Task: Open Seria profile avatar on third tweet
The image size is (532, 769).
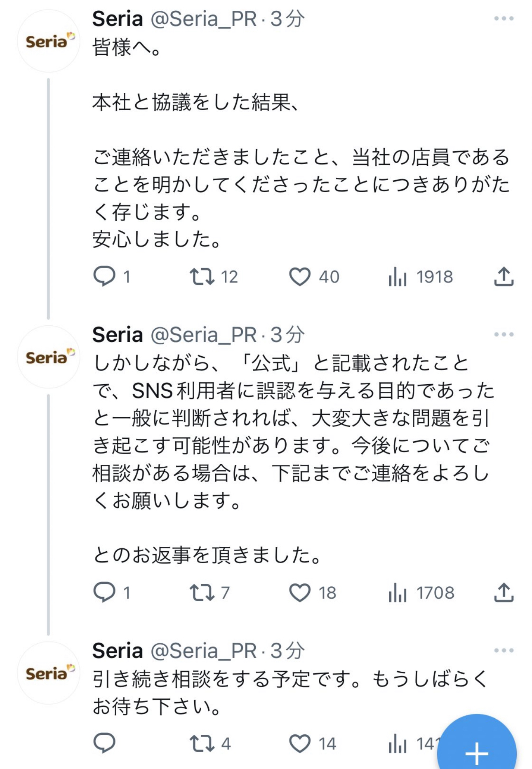Action: 49,673
